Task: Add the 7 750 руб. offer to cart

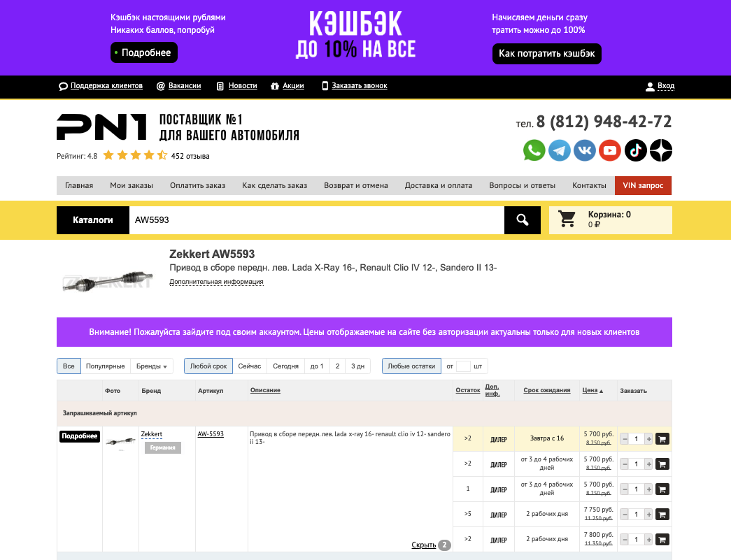Action: pos(662,515)
